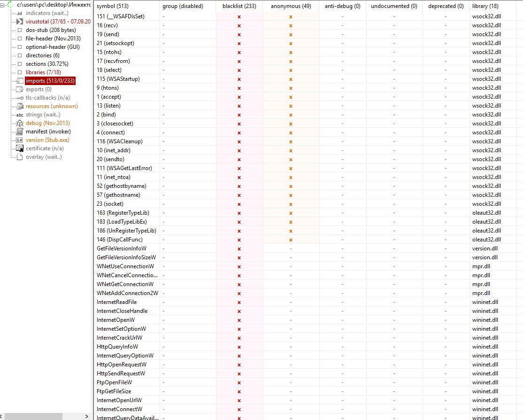Sort by anti-debug (0) column
The height and width of the screenshot is (420, 523).
[x=343, y=6]
